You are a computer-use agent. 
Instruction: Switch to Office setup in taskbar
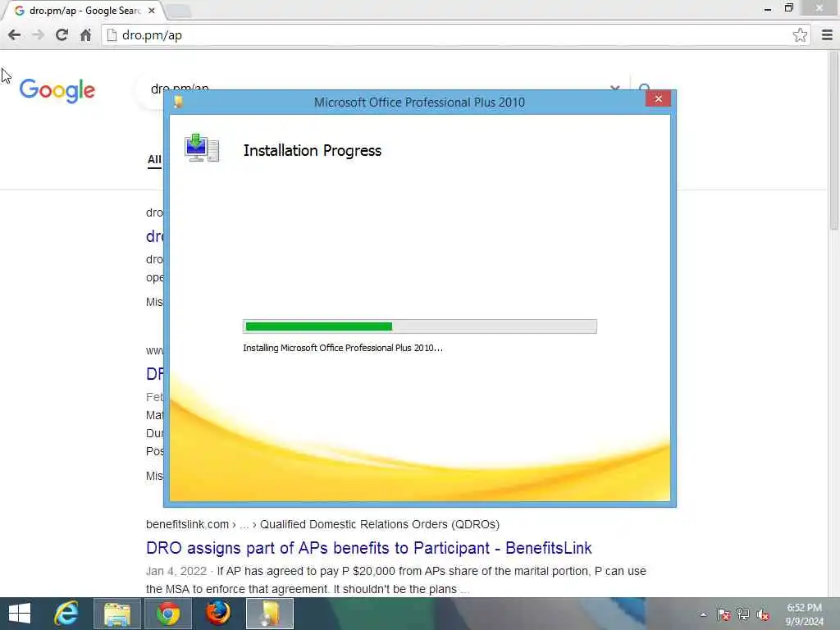click(x=269, y=614)
